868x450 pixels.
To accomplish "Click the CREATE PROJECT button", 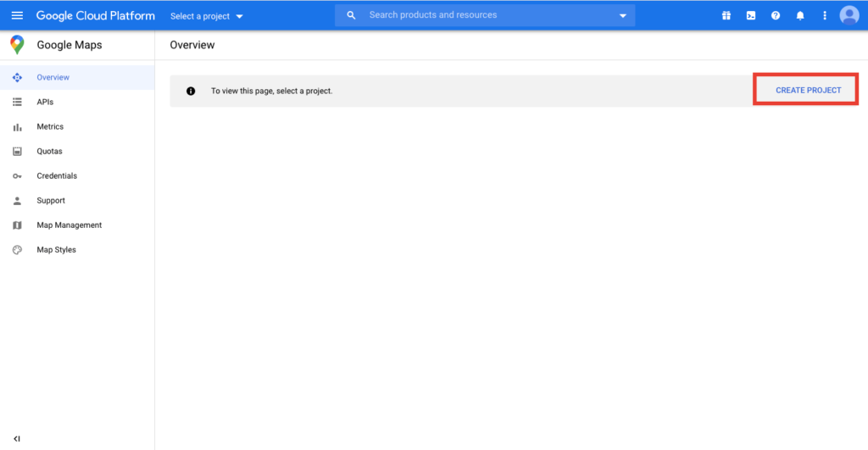I will pos(808,90).
